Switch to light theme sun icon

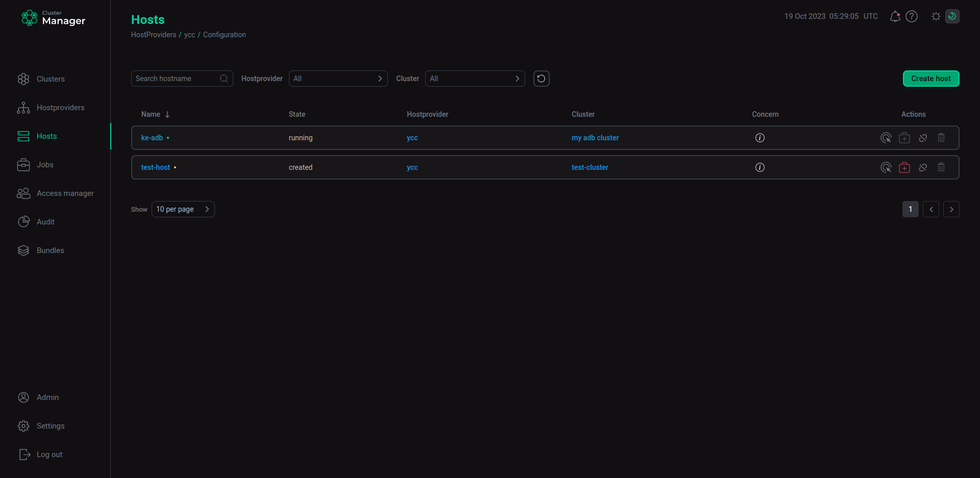pos(936,16)
